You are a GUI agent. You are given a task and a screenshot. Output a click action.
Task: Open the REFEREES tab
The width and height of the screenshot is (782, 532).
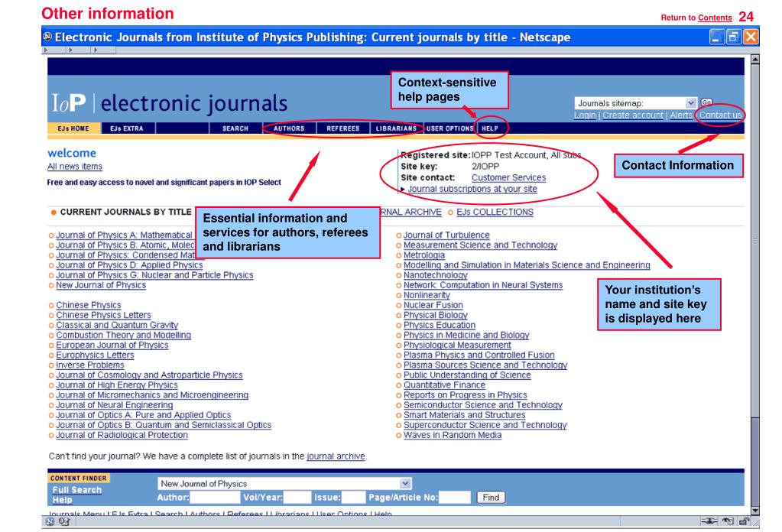coord(342,128)
